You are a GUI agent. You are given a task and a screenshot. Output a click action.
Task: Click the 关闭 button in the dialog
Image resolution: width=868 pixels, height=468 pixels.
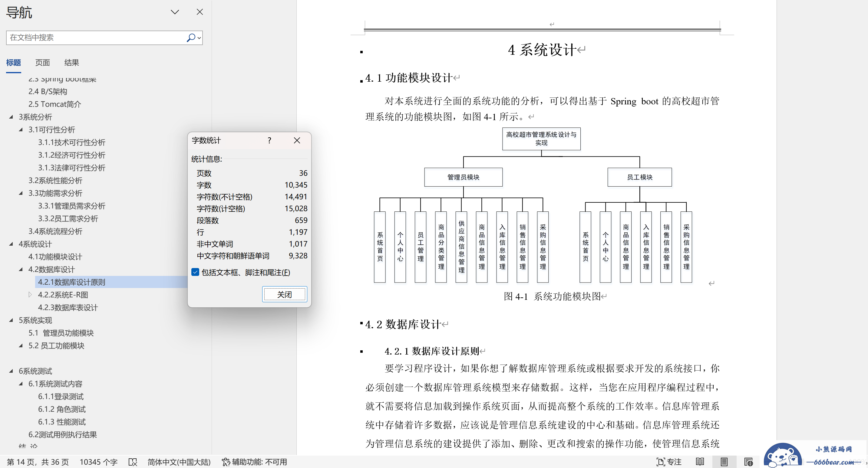point(284,294)
